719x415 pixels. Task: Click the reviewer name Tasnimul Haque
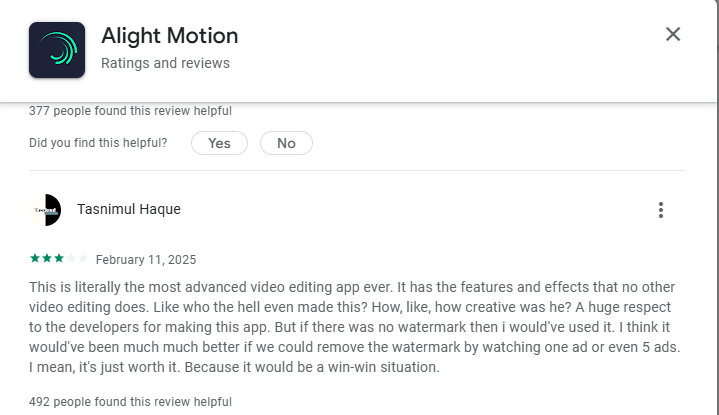[x=128, y=210]
